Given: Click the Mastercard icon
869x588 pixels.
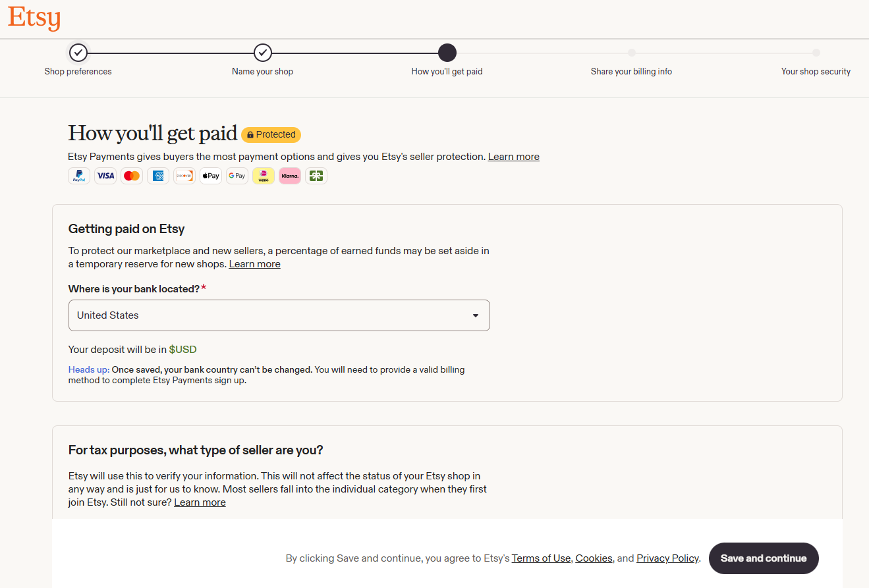Looking at the screenshot, I should [x=132, y=176].
